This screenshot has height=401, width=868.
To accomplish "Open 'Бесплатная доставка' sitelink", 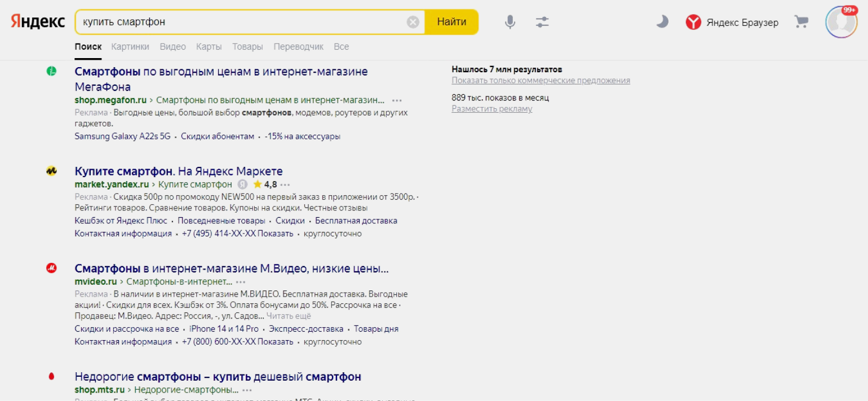I will pyautogui.click(x=356, y=221).
